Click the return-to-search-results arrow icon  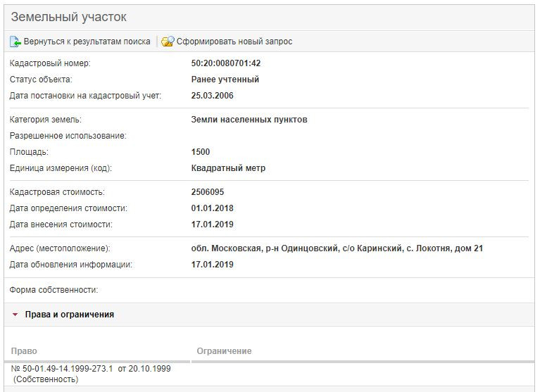pos(15,42)
